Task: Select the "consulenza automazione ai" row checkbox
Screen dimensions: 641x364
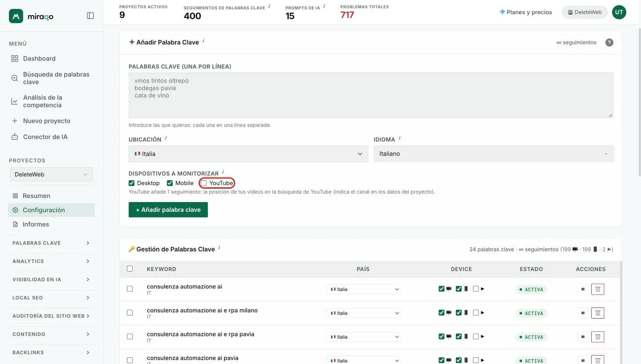Action: point(130,289)
